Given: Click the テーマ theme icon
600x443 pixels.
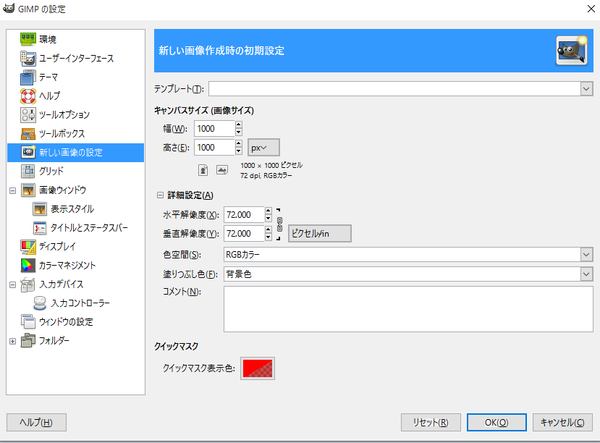Looking at the screenshot, I should (28, 77).
